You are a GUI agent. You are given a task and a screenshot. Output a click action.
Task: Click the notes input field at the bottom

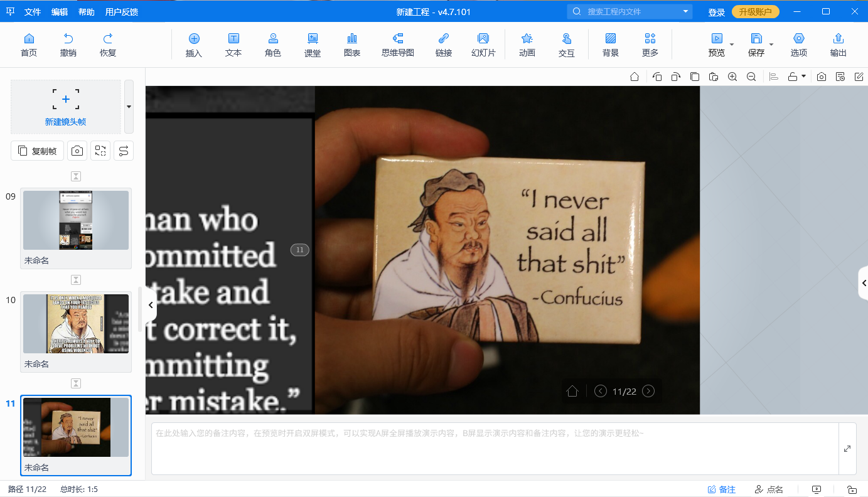point(495,449)
